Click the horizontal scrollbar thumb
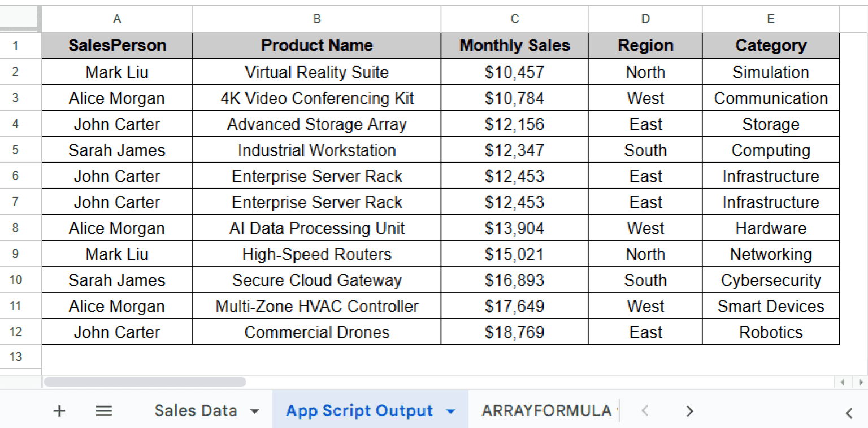Image resolution: width=868 pixels, height=428 pixels. click(144, 382)
